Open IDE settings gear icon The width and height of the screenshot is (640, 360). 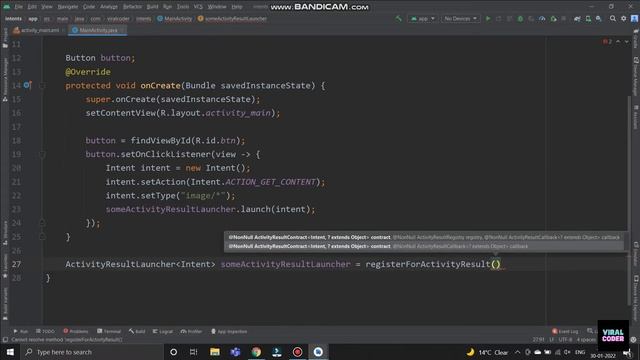624,19
